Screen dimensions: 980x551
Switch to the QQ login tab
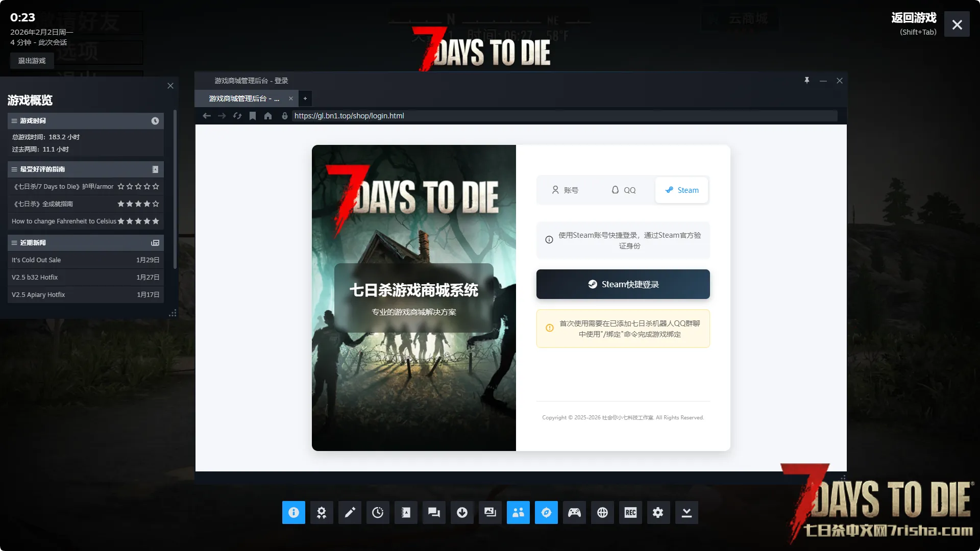[x=623, y=190]
